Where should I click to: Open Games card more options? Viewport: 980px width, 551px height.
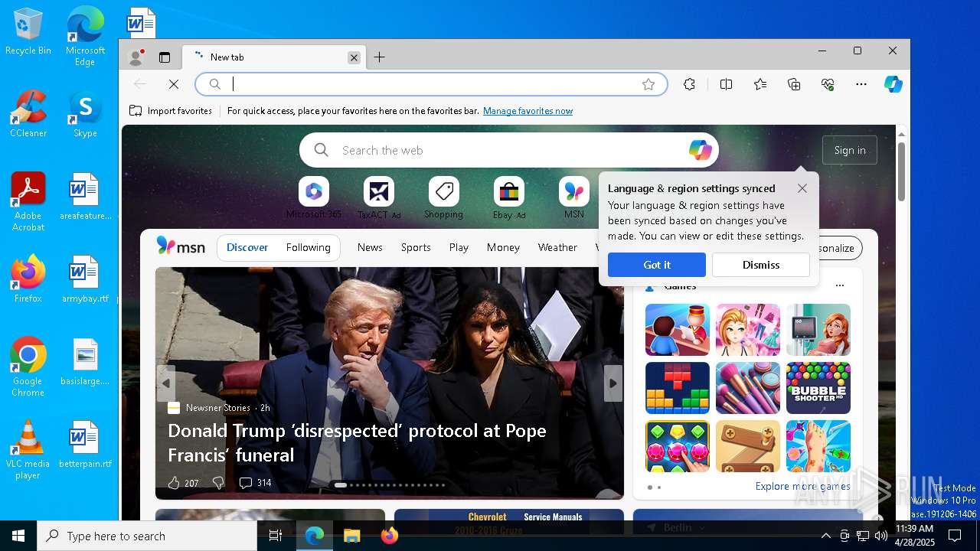[840, 285]
